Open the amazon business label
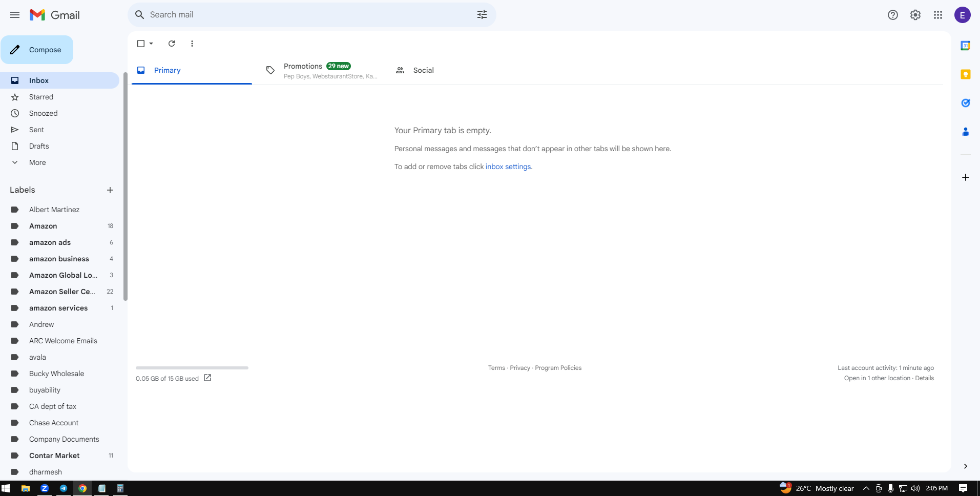The image size is (980, 496). [x=59, y=259]
